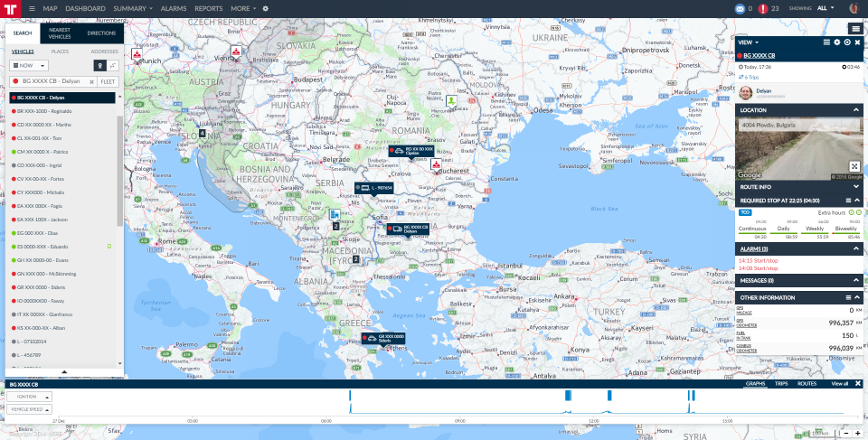Open the messages envelope icon
The height and width of the screenshot is (440, 868).
741,8
